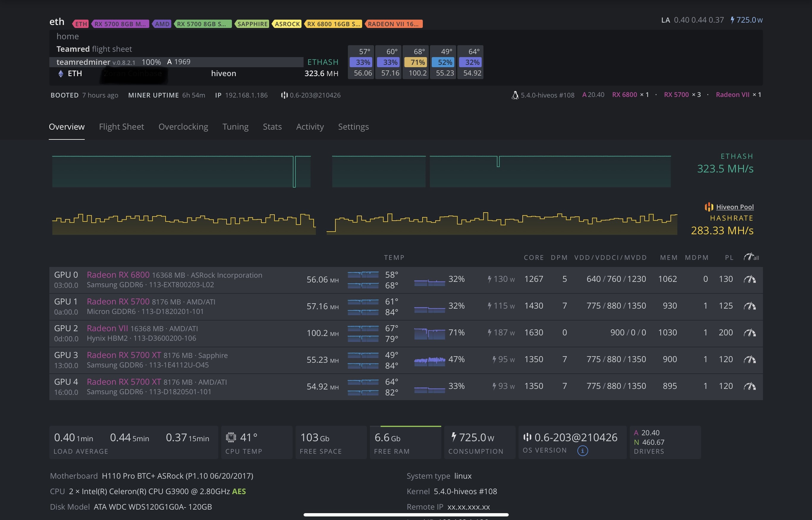Viewport: 812px width, 520px height.
Task: Click the pink ETH tag
Action: click(81, 24)
